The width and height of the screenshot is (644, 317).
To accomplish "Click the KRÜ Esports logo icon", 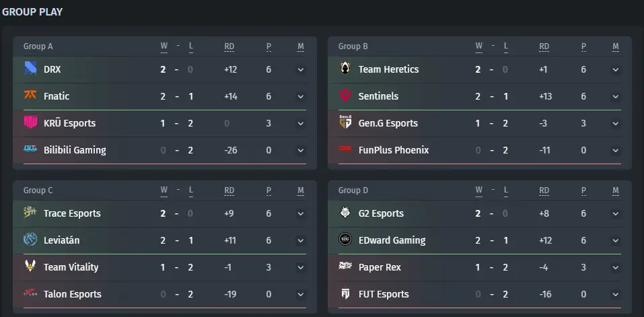I will (30, 122).
